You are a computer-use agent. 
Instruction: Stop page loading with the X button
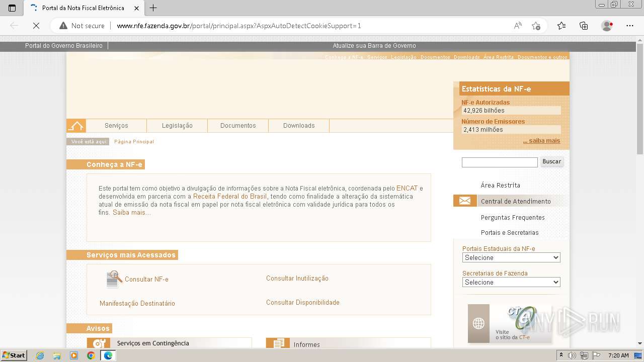[x=36, y=26]
